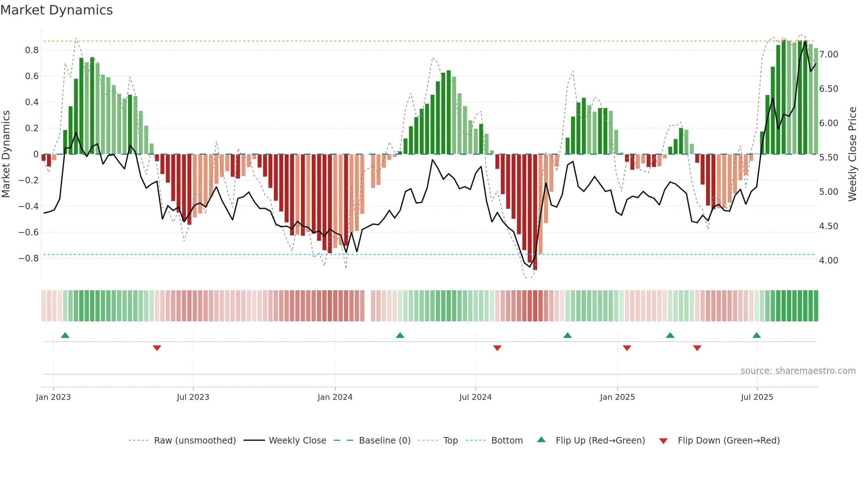Image resolution: width=868 pixels, height=488 pixels.
Task: Click the Weekly Close Price axis title
Action: click(x=853, y=154)
